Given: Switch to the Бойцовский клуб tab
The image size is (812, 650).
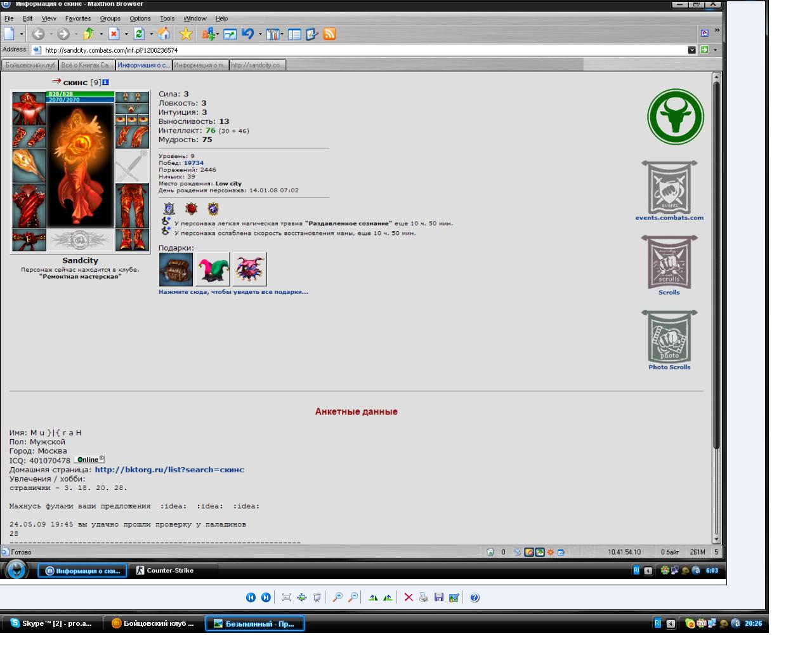Looking at the screenshot, I should [30, 65].
